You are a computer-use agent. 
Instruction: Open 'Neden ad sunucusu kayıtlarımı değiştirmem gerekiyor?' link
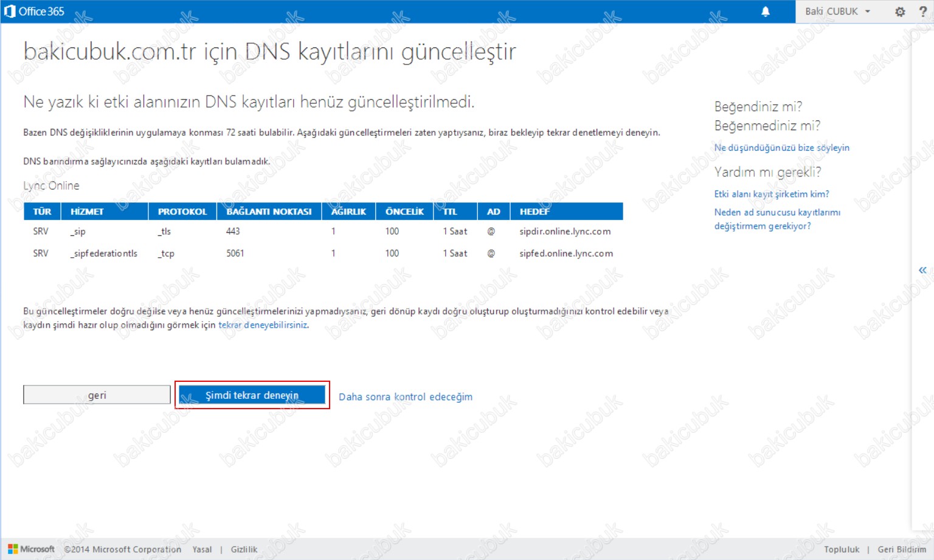(777, 219)
